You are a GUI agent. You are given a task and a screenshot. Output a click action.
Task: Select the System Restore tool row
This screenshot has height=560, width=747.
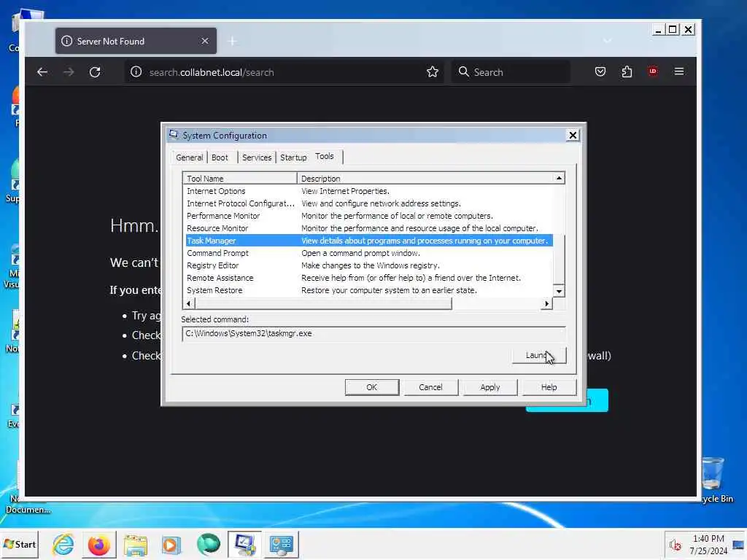368,290
